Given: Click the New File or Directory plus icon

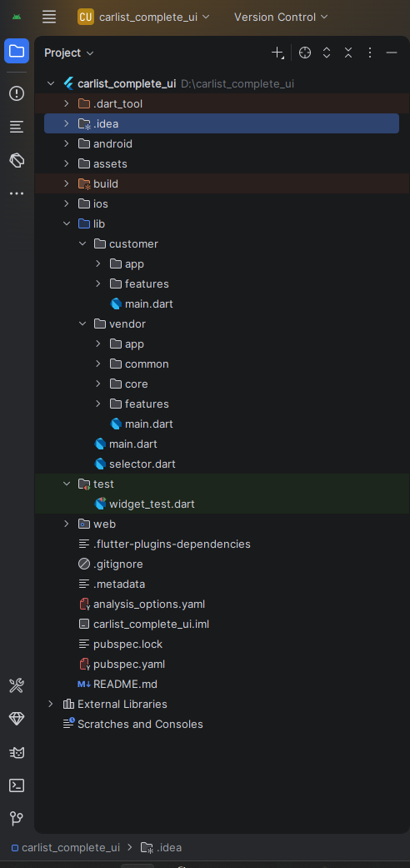Looking at the screenshot, I should [x=277, y=53].
